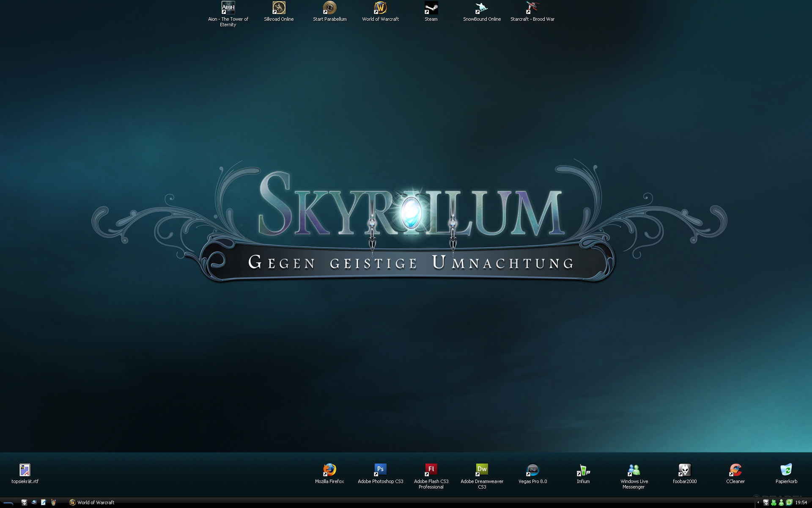This screenshot has height=508, width=812.
Task: Select the topsiekrät.rtf document file
Action: (25, 470)
